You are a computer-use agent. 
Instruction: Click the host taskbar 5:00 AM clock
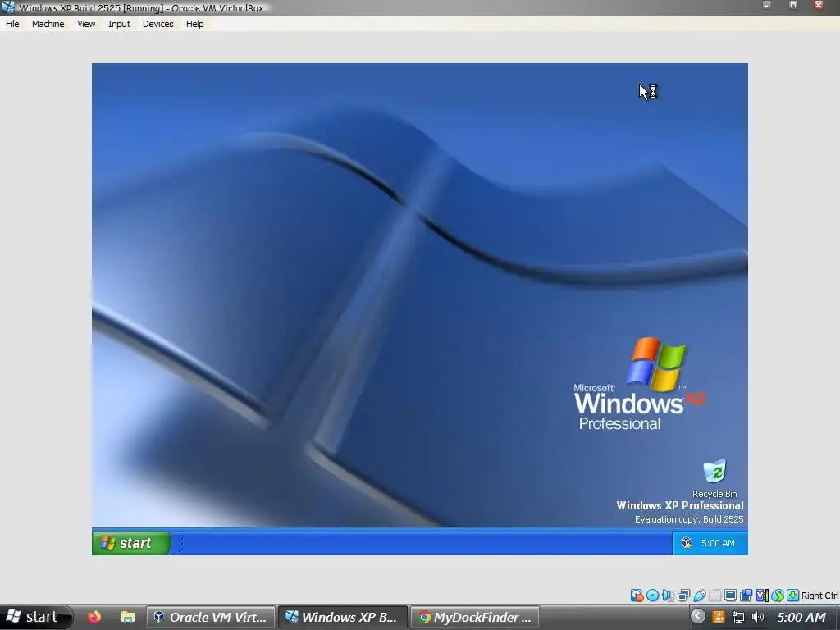(x=801, y=617)
